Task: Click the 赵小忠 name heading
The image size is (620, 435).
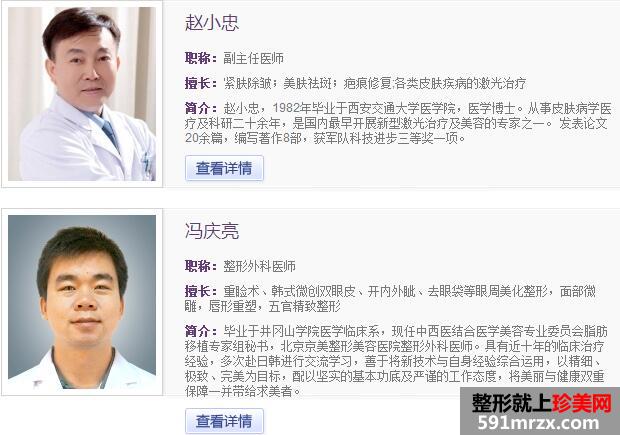Action: [x=212, y=23]
